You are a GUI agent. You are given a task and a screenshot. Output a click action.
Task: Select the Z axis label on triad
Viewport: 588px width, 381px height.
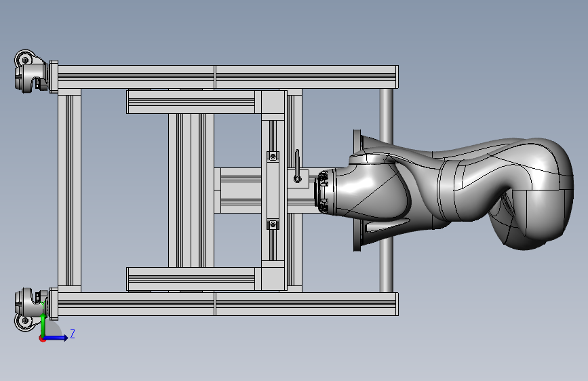73,334
